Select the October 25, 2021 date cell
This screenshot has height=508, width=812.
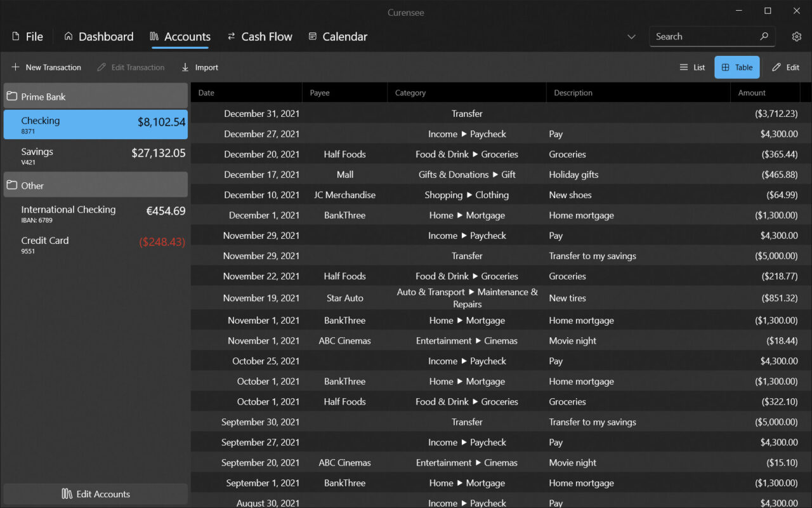266,361
